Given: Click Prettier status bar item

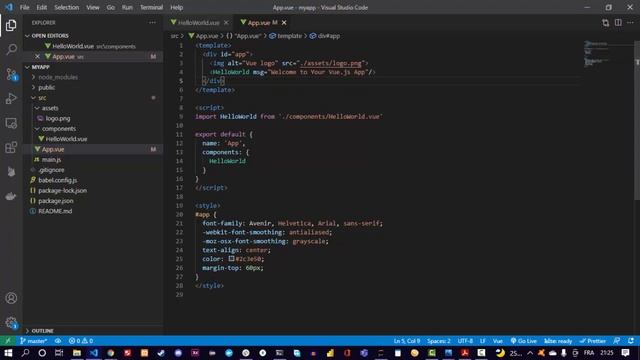Looking at the screenshot, I should [x=593, y=341].
